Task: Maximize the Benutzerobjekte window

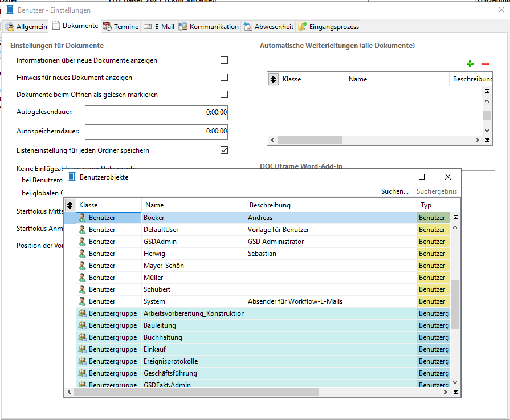Action: pyautogui.click(x=422, y=177)
